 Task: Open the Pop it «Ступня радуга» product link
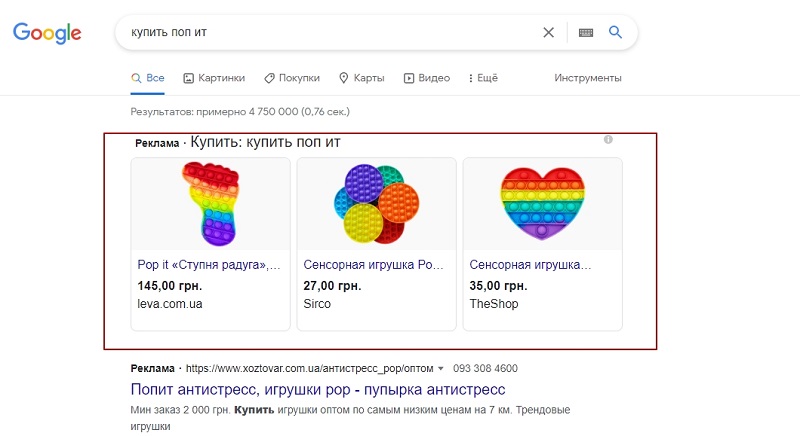(x=209, y=265)
